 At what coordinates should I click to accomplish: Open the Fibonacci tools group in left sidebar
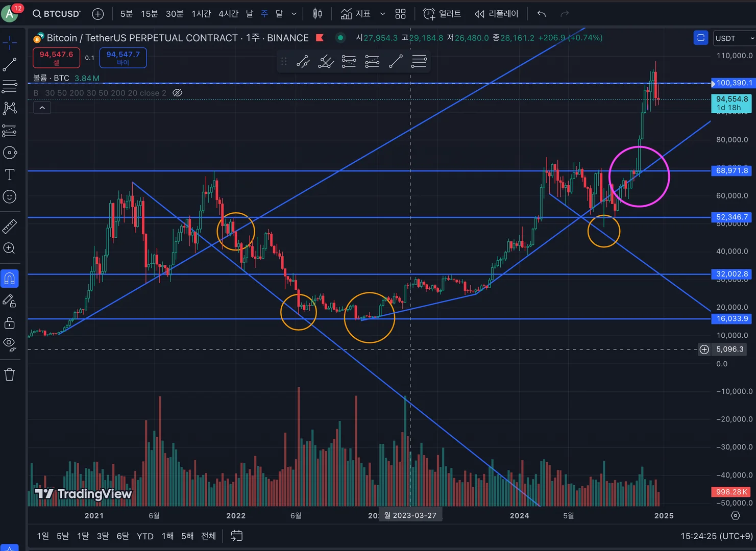coord(10,87)
